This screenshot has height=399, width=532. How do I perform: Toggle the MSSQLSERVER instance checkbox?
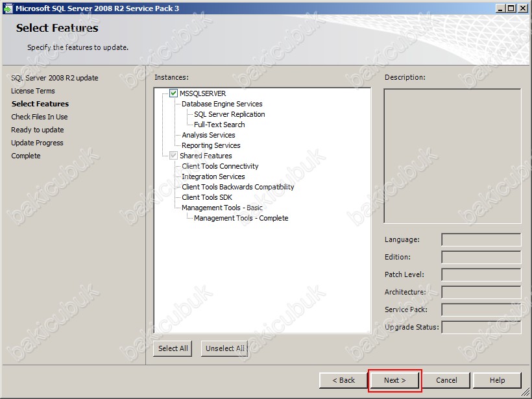[x=173, y=93]
